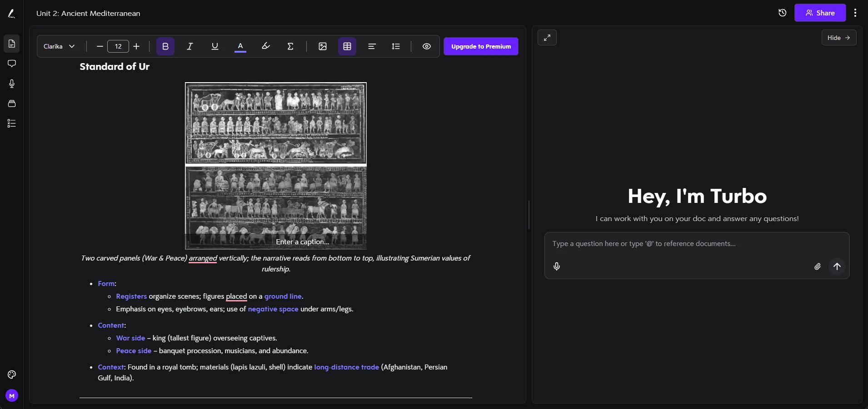This screenshot has width=868, height=409.
Task: Toggle underline formatting
Action: pyautogui.click(x=215, y=46)
